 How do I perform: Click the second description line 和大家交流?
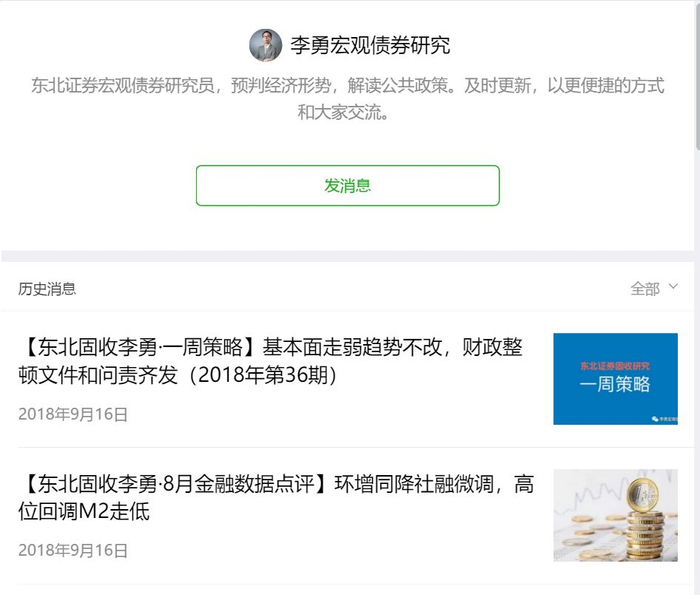(343, 112)
